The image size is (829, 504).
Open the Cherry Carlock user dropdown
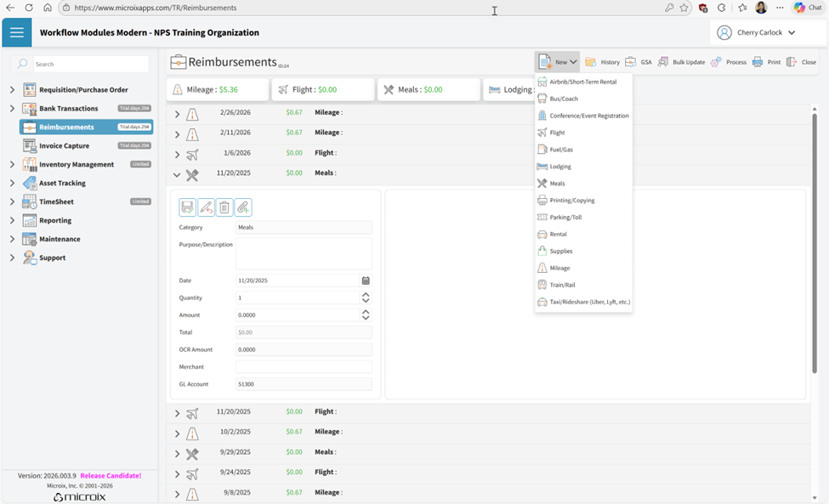point(757,32)
